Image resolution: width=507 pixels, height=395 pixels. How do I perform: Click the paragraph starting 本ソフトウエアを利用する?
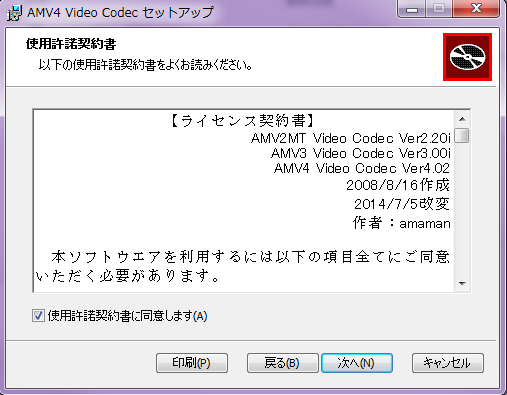pos(242,266)
